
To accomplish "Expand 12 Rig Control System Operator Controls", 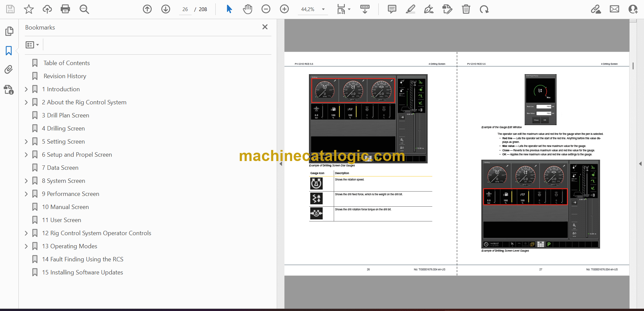I will tap(26, 233).
